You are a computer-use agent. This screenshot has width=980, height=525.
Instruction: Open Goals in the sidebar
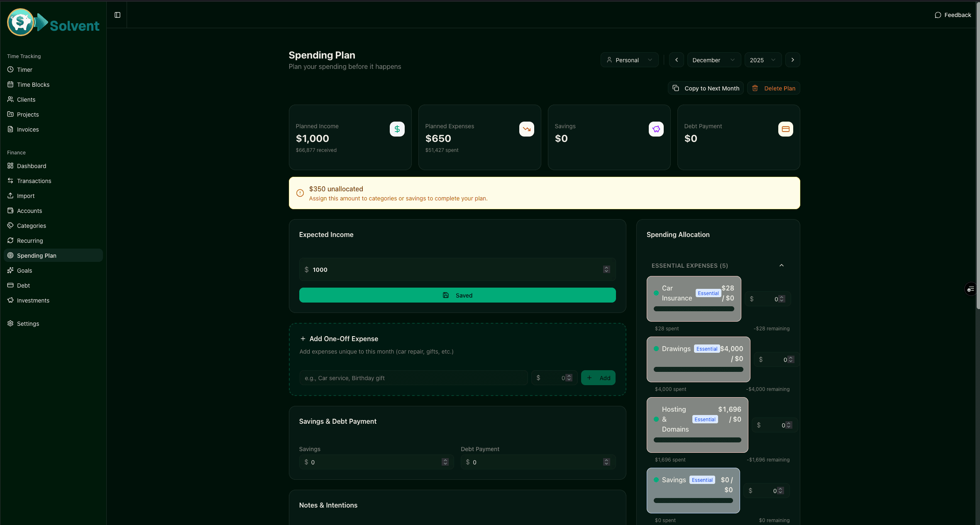[24, 271]
